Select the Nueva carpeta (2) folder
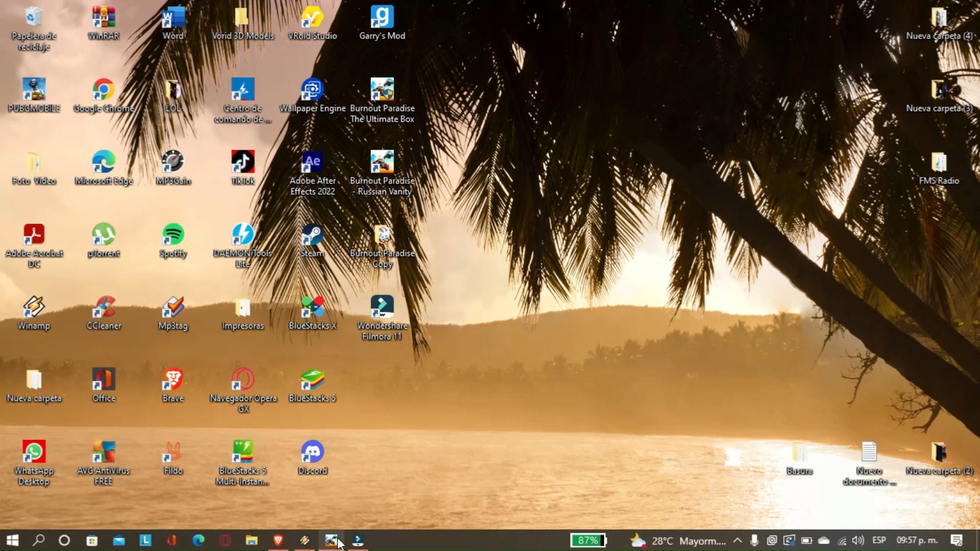This screenshot has width=980, height=551. (939, 458)
